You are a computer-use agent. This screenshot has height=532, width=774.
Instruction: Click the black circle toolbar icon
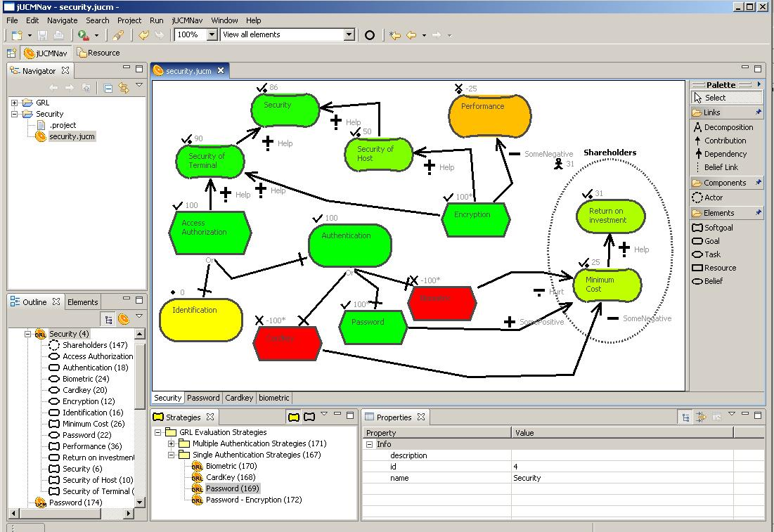[x=370, y=35]
